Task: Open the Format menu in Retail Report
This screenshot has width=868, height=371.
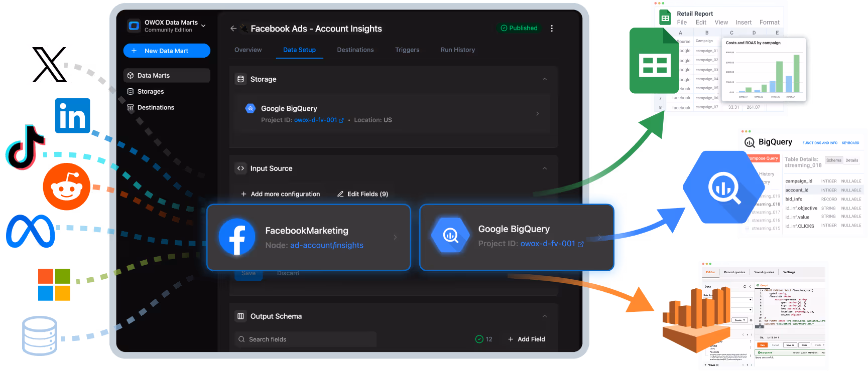Action: tap(770, 23)
